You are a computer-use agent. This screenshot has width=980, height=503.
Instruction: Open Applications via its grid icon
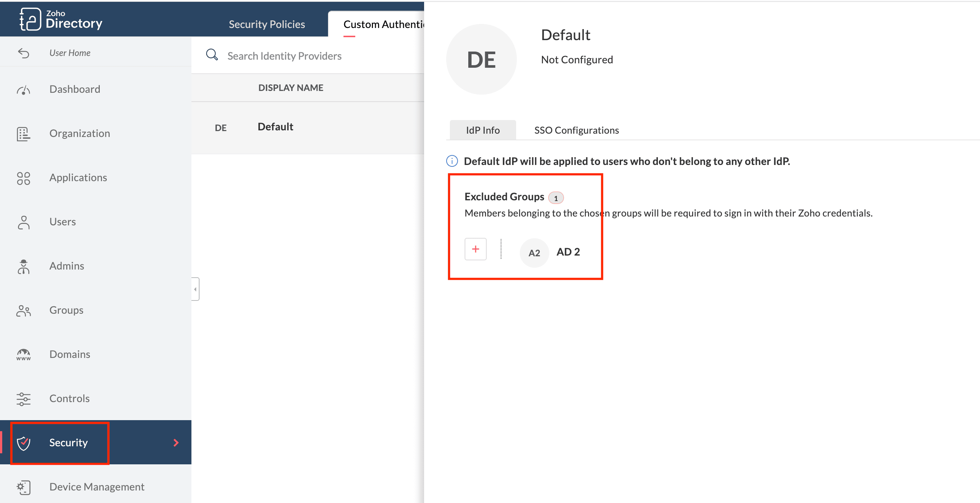coord(23,178)
